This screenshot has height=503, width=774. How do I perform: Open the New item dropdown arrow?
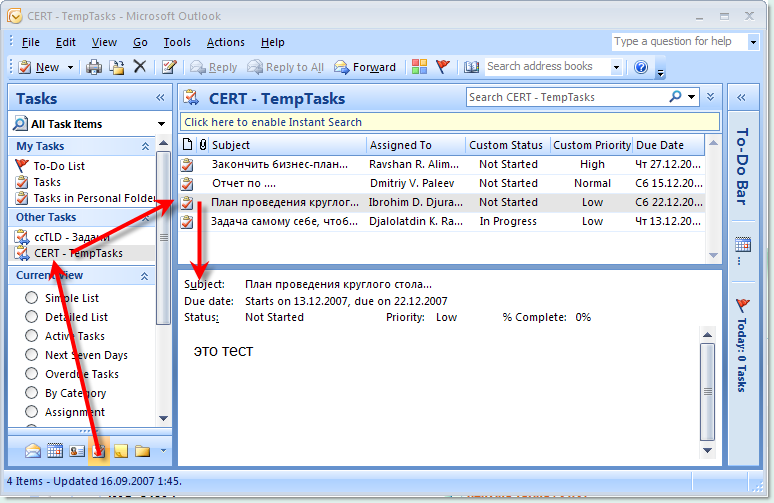70,67
